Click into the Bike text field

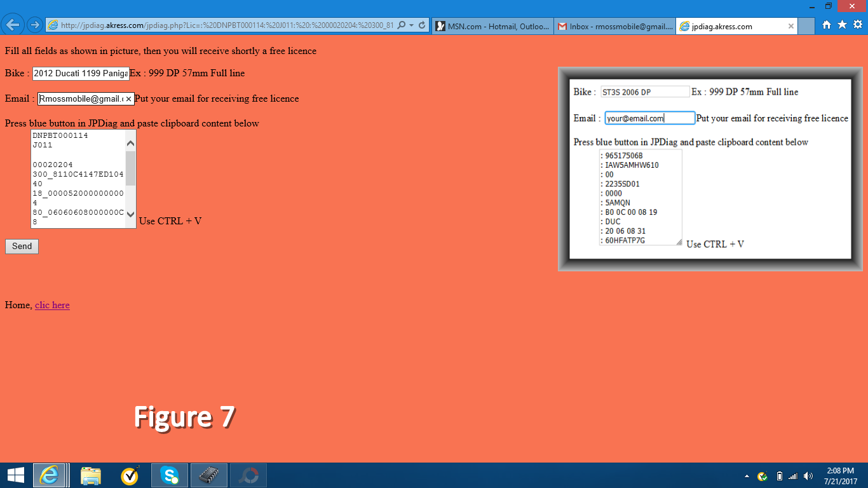coord(81,74)
